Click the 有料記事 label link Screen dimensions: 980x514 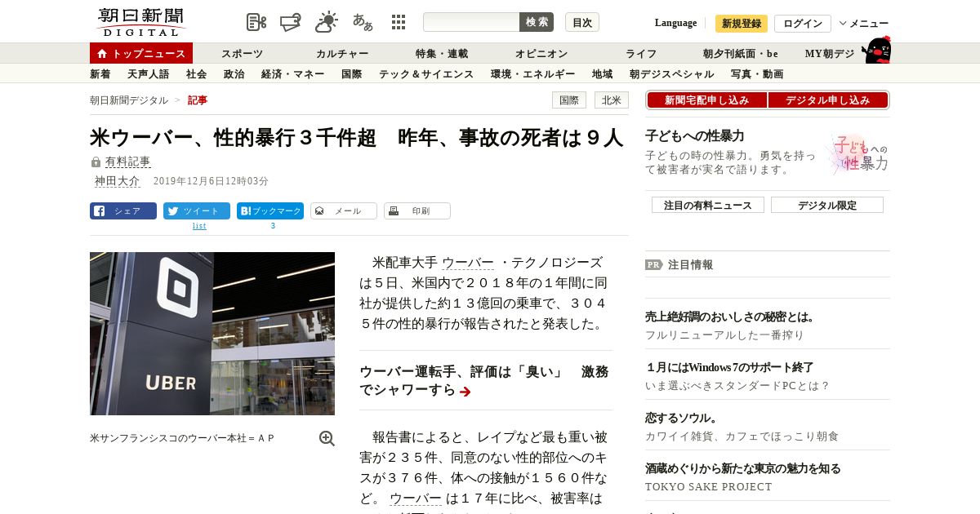pos(127,162)
